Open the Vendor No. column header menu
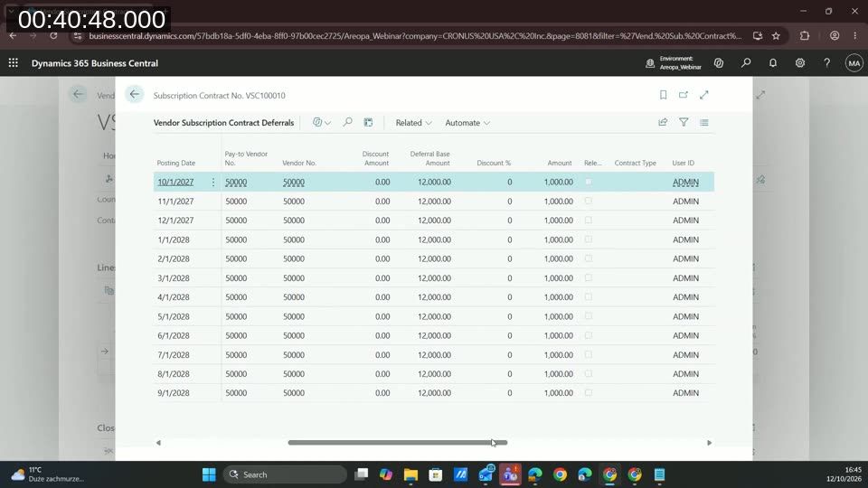The height and width of the screenshot is (488, 868). (x=299, y=163)
